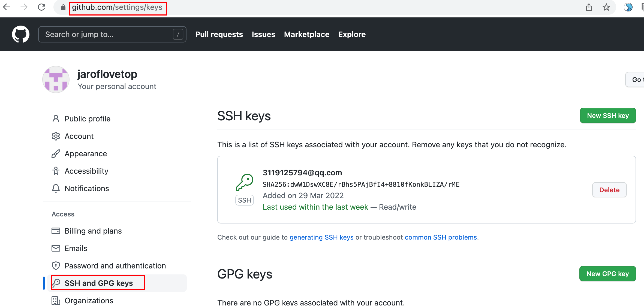Click the green key icon of the SSH entry

click(x=245, y=182)
